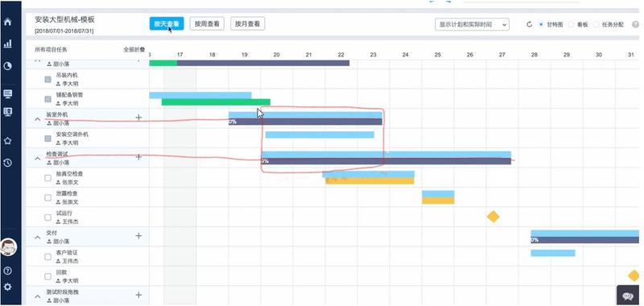This screenshot has height=306, width=644.
Task: Click the 回款 milestone diamond
Action: (x=634, y=275)
